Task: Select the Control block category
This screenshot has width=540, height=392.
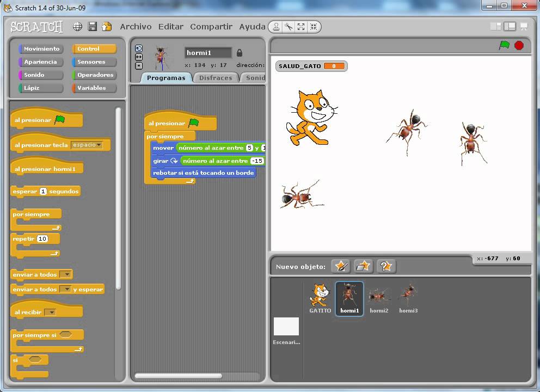Action: pos(94,48)
